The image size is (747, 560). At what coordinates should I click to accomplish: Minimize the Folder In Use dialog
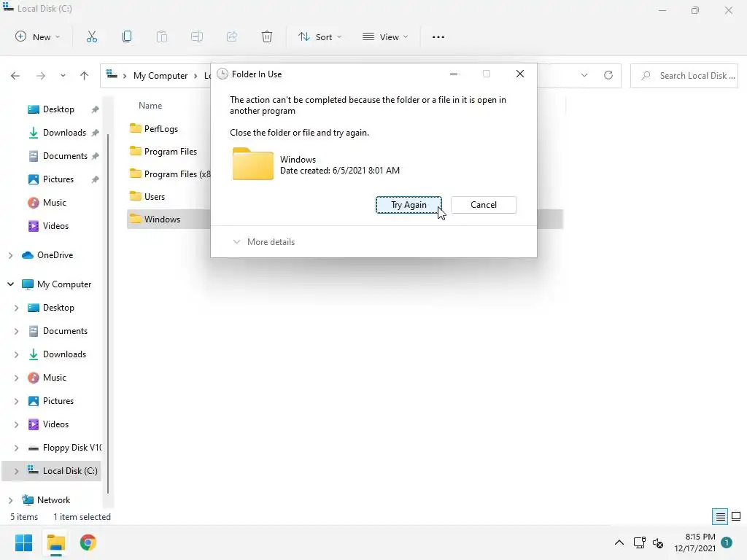tap(454, 74)
